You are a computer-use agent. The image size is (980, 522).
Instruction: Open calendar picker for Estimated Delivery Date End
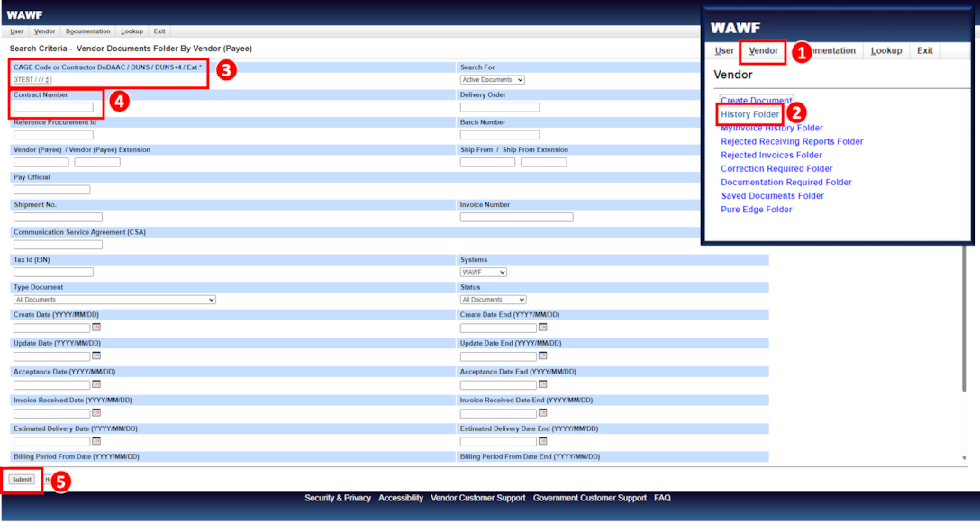pyautogui.click(x=542, y=441)
